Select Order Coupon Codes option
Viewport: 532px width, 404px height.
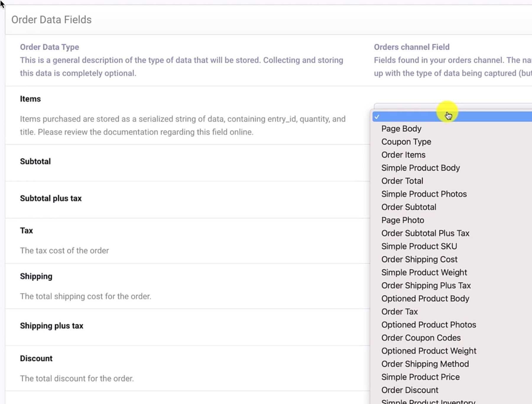[421, 338]
